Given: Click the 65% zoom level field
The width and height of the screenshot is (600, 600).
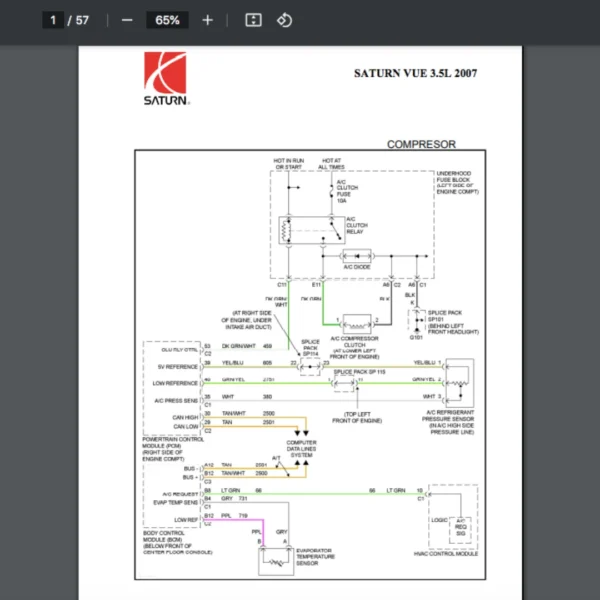Looking at the screenshot, I should coord(167,20).
